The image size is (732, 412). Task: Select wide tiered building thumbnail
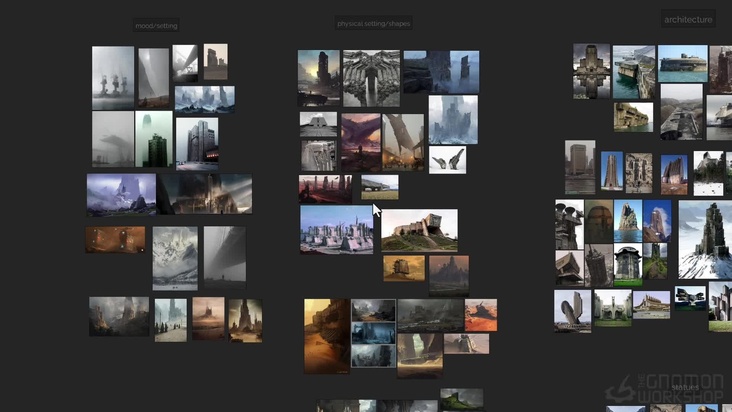(651, 305)
